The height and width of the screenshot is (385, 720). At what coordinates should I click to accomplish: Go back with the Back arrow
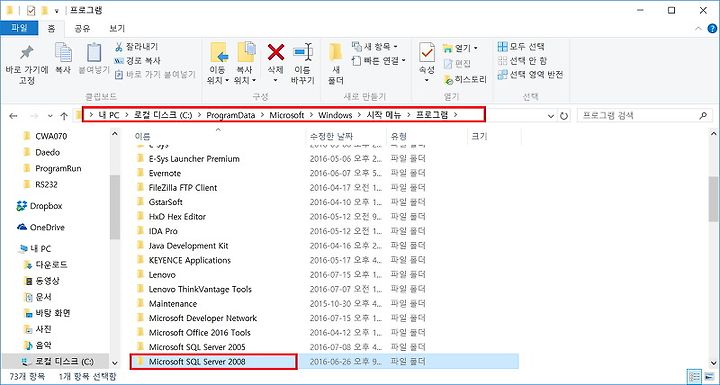click(13, 116)
